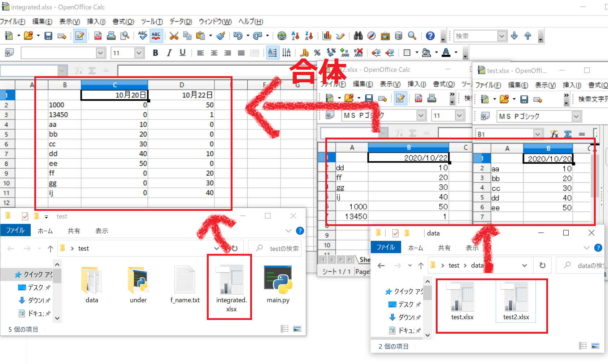The width and height of the screenshot is (608, 364).
Task: Click the Insert Chart icon
Action: 327,36
